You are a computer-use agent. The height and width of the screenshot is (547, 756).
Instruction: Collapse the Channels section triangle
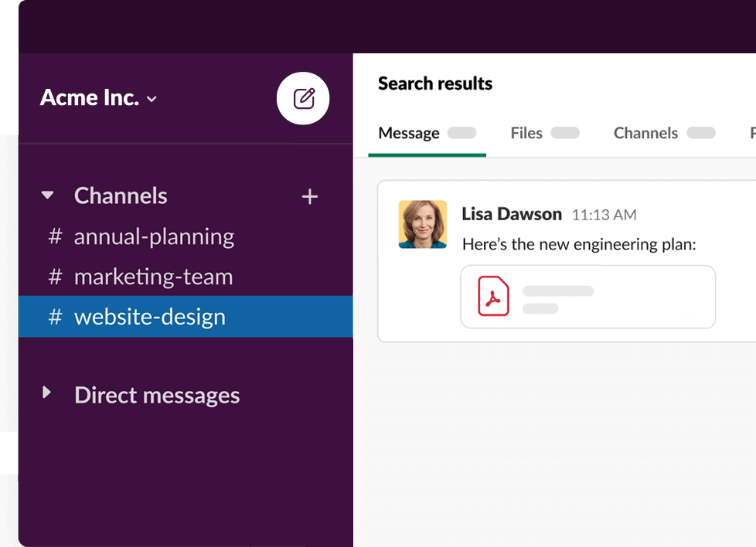tap(48, 195)
